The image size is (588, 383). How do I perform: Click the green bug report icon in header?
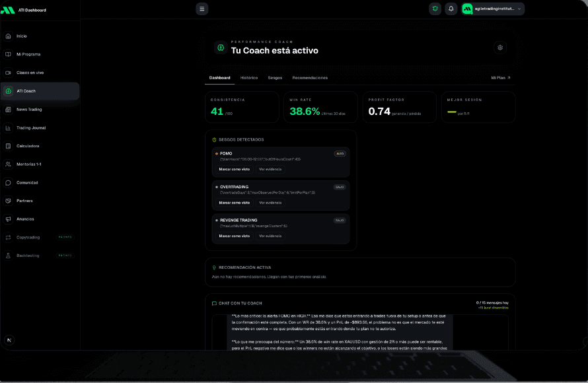click(x=435, y=9)
